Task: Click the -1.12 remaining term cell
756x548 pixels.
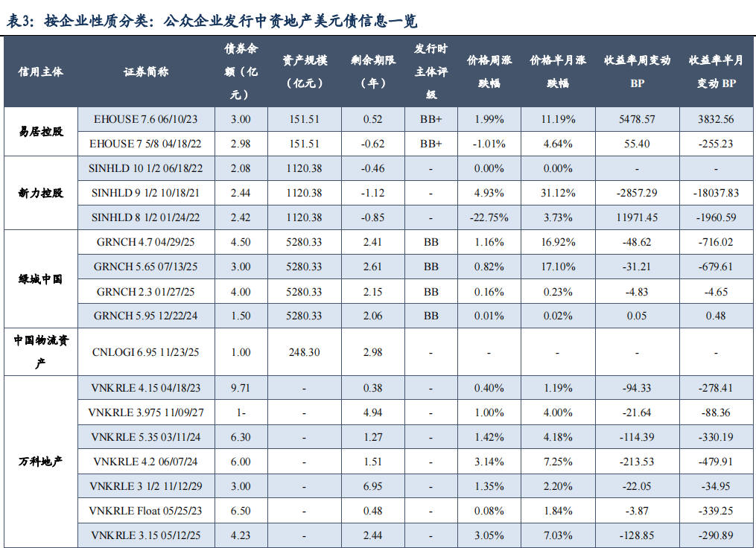Action: coord(372,193)
